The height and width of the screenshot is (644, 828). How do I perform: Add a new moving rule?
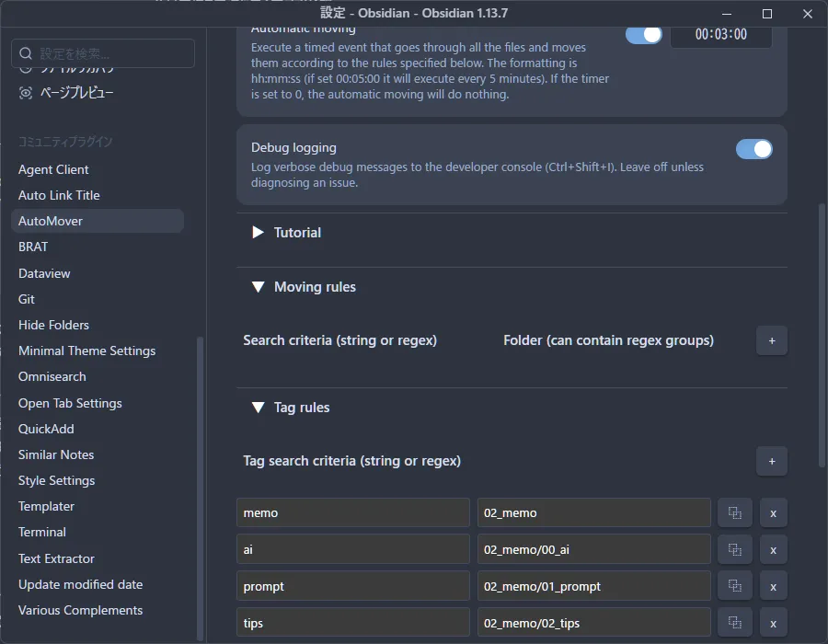pos(772,340)
